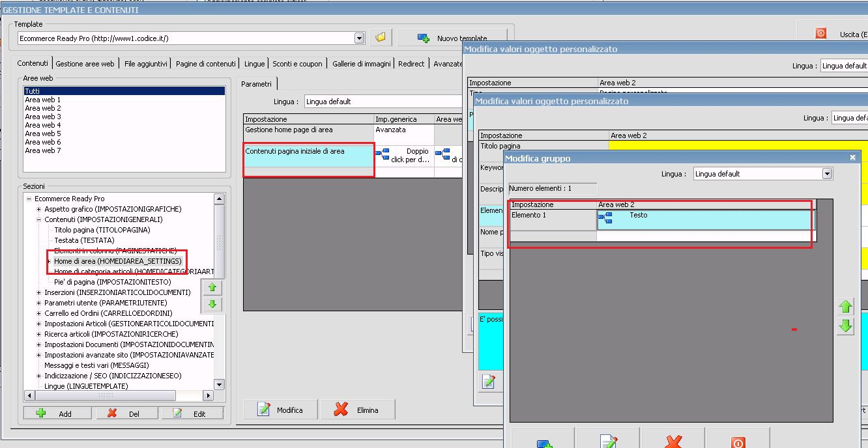The image size is (868, 448).
Task: Open the Pagine di contenuti tab
Action: click(205, 64)
